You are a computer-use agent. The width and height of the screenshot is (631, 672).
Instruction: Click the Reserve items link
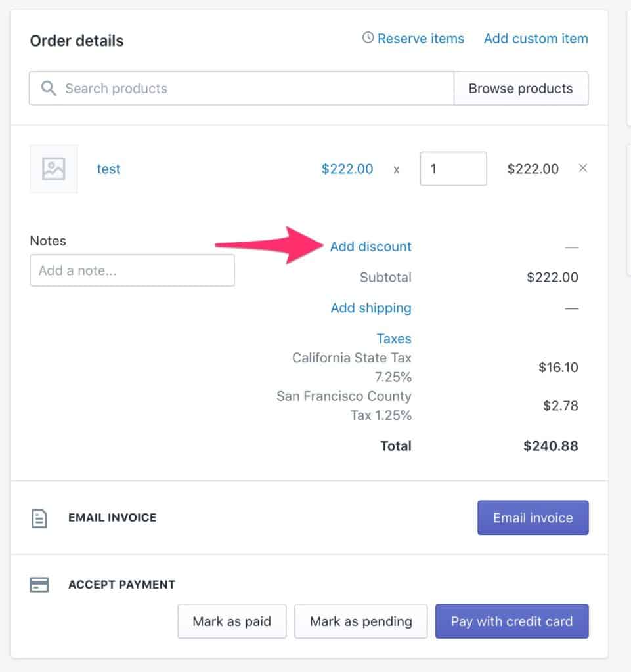[420, 39]
